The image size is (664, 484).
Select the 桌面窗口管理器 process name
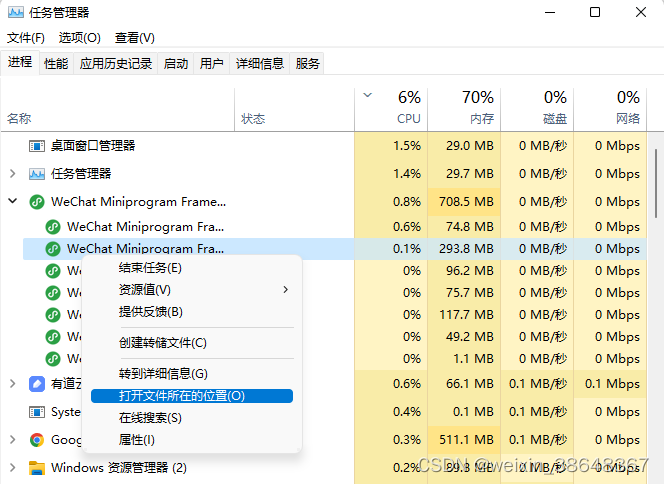pos(93,146)
